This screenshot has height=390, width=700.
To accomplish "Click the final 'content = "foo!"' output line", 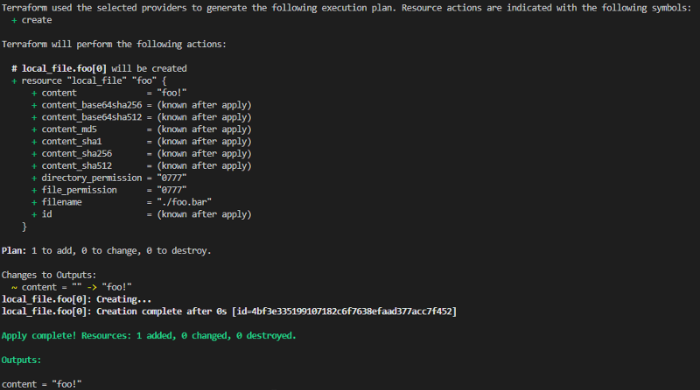I will (42, 384).
